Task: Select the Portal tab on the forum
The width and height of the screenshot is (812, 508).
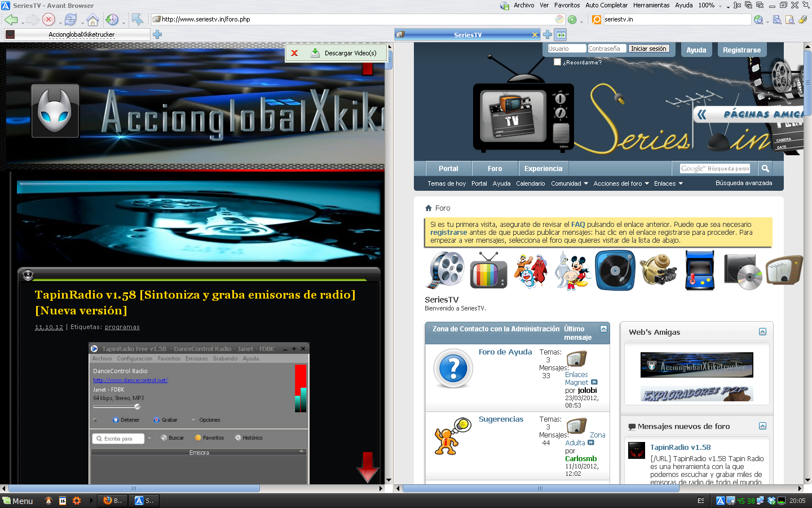Action: [448, 168]
